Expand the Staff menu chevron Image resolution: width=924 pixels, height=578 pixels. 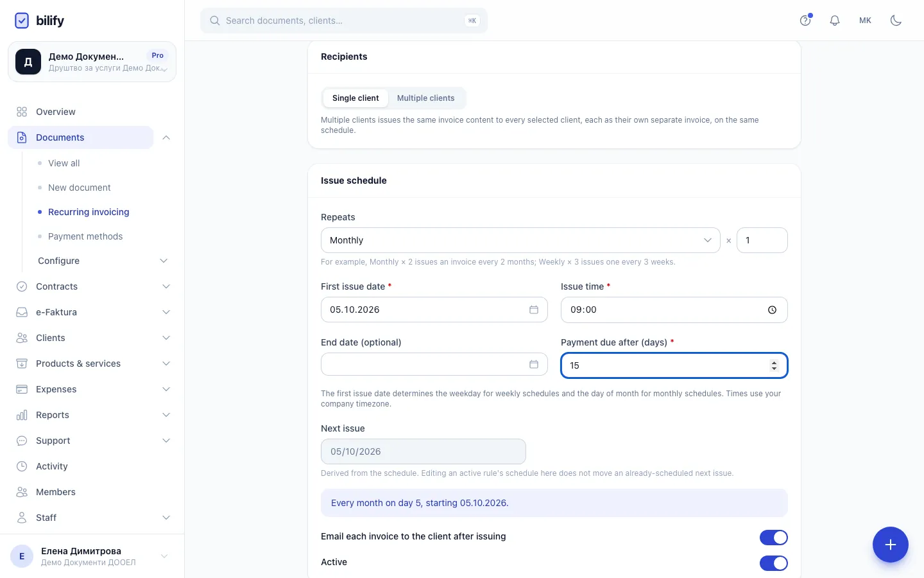click(x=166, y=518)
